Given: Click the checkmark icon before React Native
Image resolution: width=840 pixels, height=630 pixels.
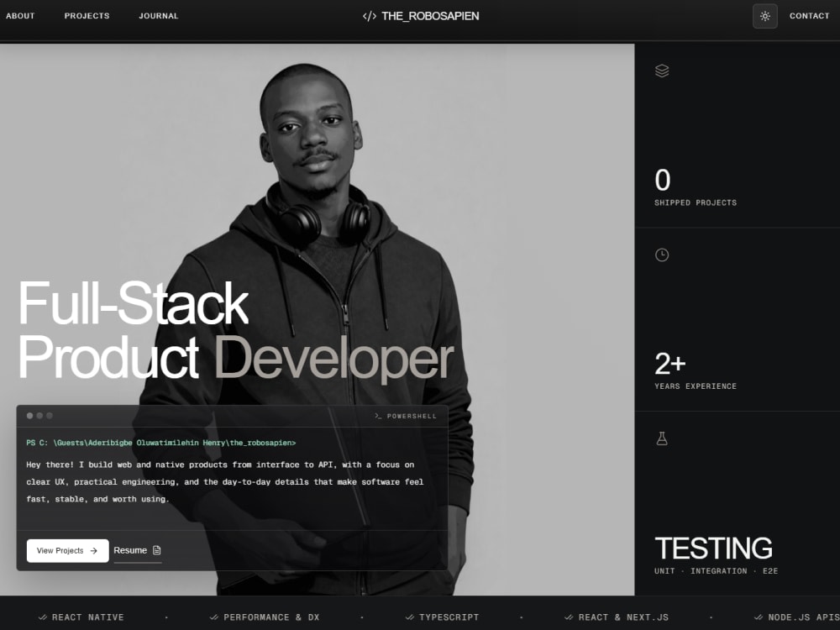Looking at the screenshot, I should pyautogui.click(x=43, y=617).
